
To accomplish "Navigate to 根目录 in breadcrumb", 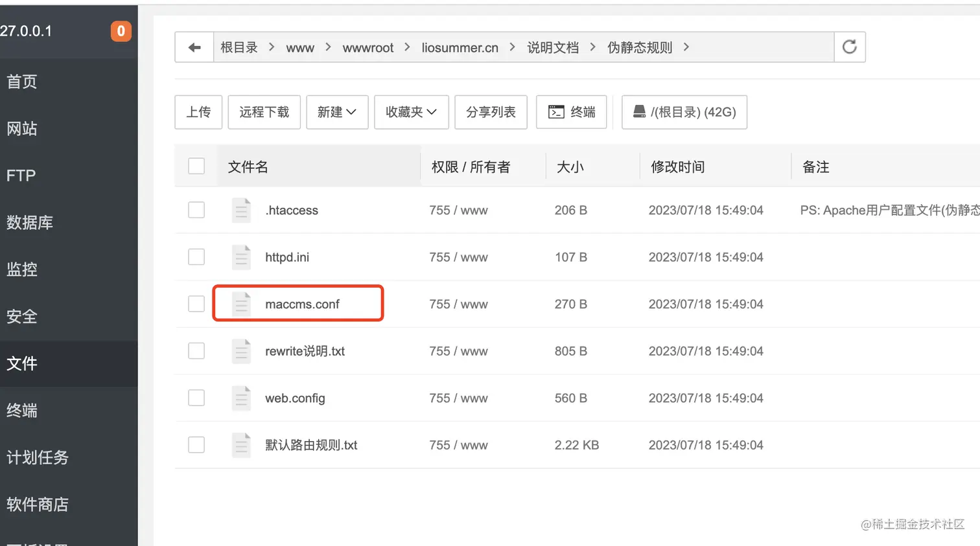I will tap(239, 47).
